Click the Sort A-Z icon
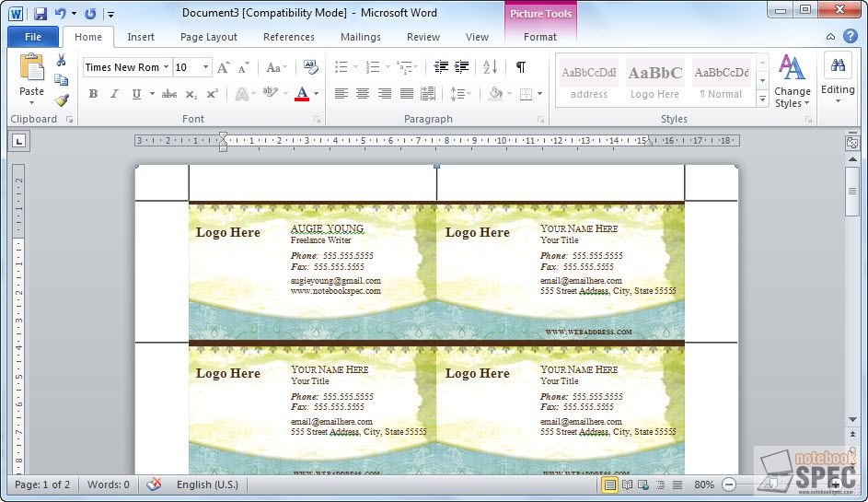Image resolution: width=868 pixels, height=502 pixels. 490,67
